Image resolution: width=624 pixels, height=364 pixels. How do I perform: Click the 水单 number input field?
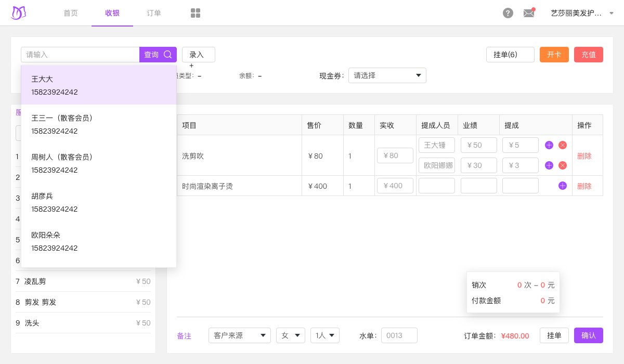399,335
